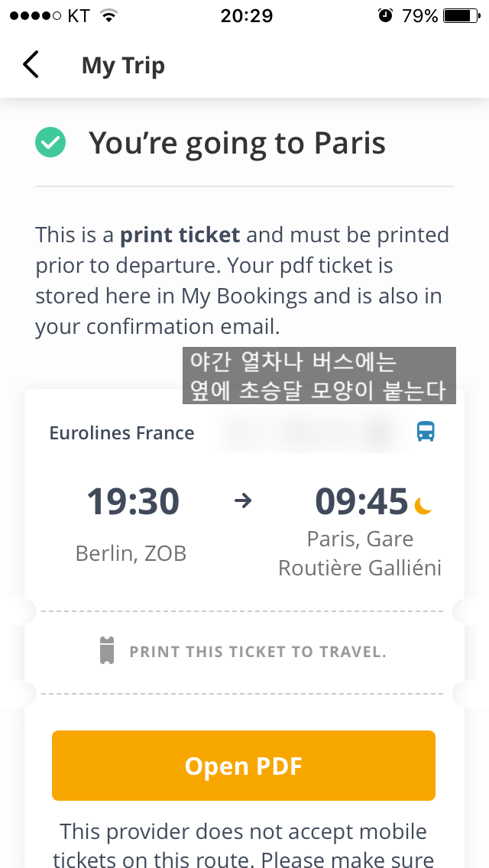
Task: Tap the Wi-Fi signal icon
Action: point(109,15)
